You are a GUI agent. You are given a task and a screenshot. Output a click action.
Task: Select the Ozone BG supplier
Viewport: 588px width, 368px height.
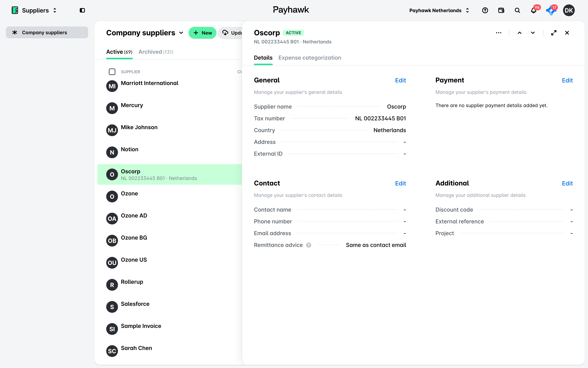[x=170, y=241]
